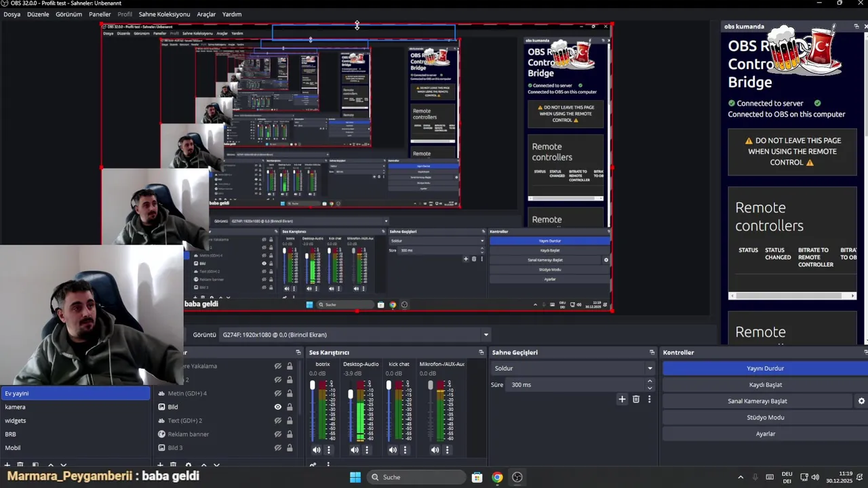The height and width of the screenshot is (488, 868).
Task: Select the BRB scene
Action: click(x=75, y=434)
